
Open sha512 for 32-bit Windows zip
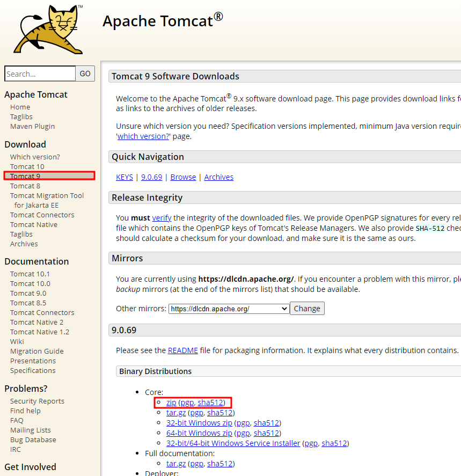click(x=266, y=423)
